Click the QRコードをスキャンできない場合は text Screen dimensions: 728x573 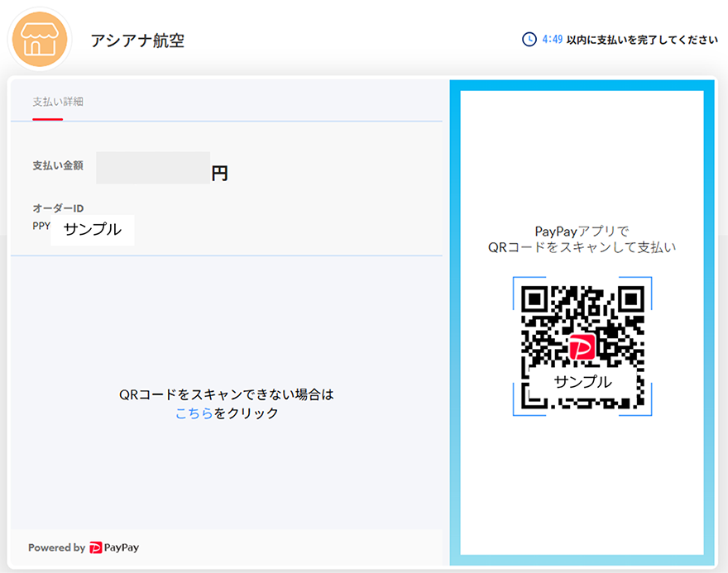coord(227,394)
